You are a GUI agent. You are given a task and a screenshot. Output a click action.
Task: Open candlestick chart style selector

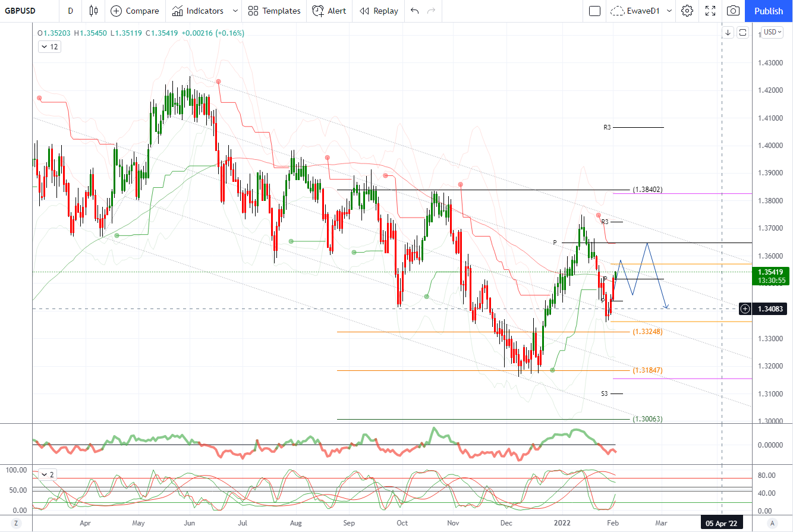[93, 11]
